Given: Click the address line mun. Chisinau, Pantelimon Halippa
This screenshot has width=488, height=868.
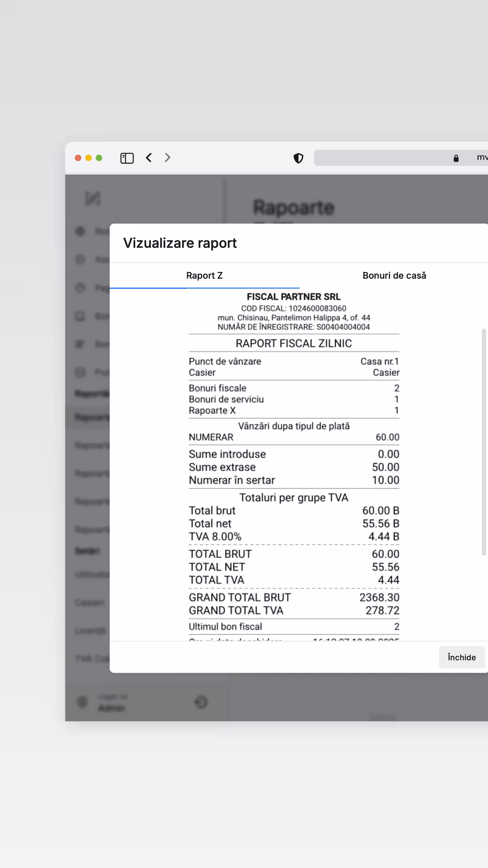Looking at the screenshot, I should coord(294,318).
